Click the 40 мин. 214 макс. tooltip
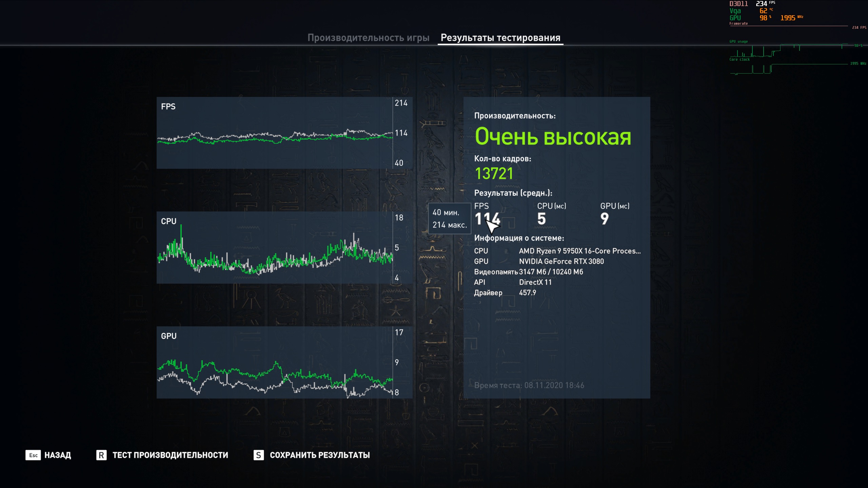This screenshot has width=868, height=488. (x=449, y=219)
